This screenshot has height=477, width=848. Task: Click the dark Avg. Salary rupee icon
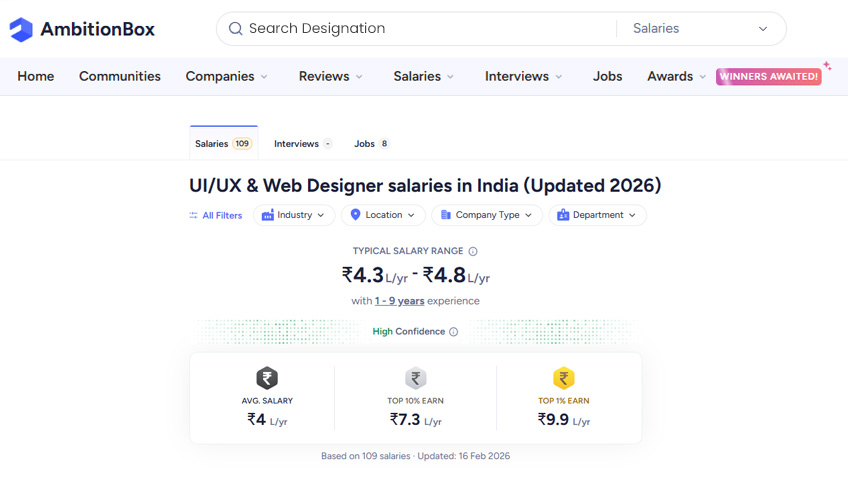point(267,377)
